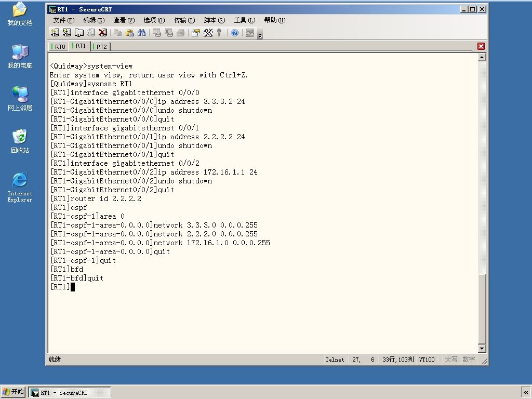Click the 就绪 status text
Viewport: 532px width, 399px height.
coord(55,360)
